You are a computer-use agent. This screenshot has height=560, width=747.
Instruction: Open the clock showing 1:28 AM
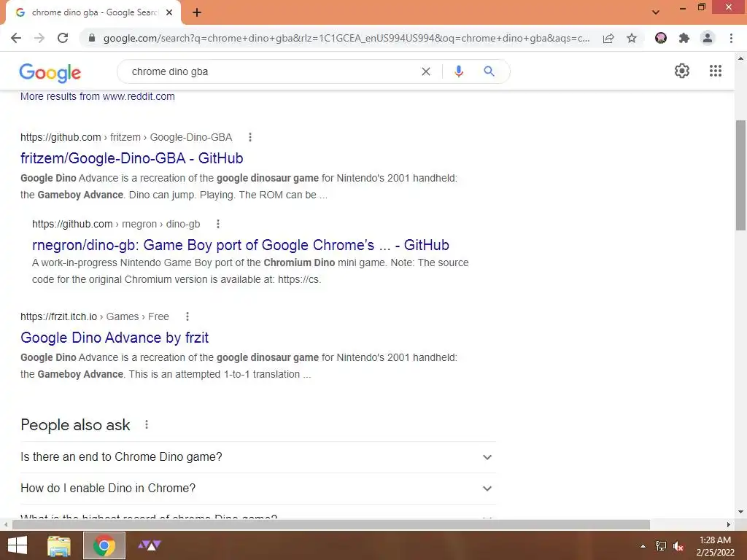click(x=715, y=546)
